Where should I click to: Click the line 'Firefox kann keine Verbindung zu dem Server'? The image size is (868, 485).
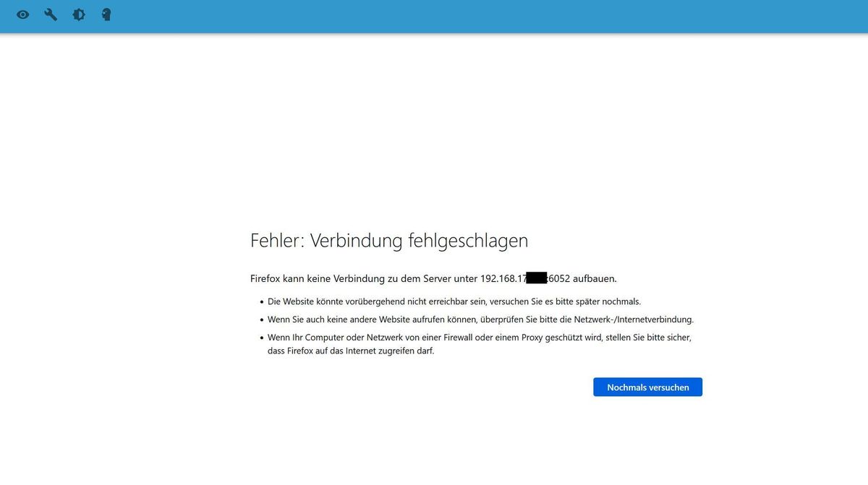(x=433, y=278)
